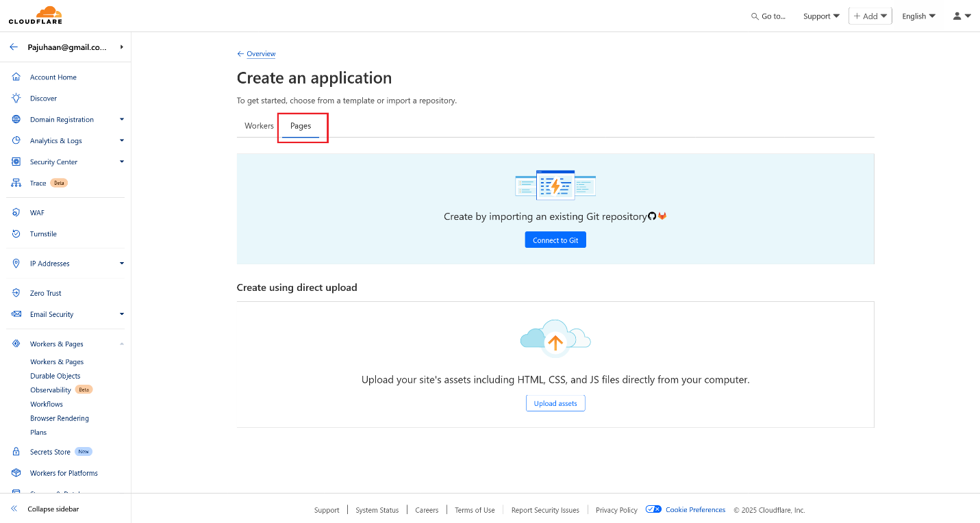Click the New badge next to Secrets Store
This screenshot has height=523, width=980.
(x=84, y=452)
